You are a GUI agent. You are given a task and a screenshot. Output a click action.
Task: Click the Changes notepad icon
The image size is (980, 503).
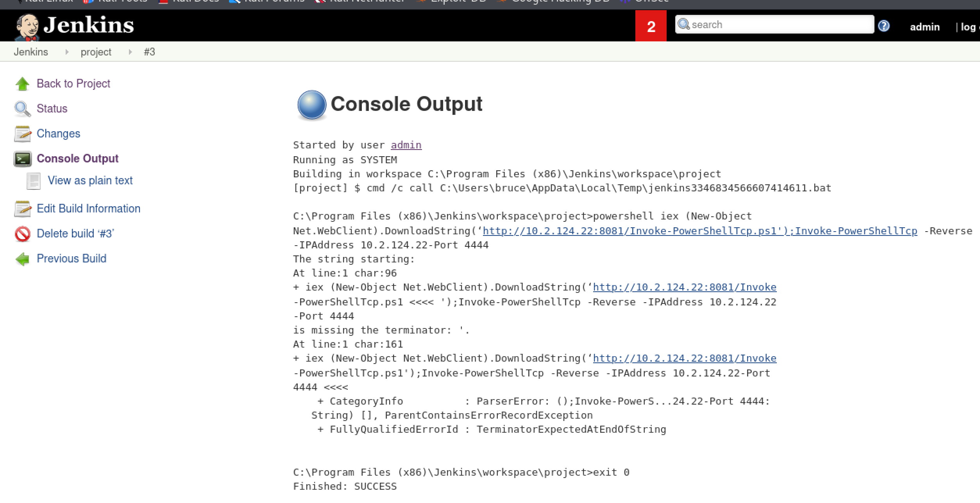(22, 134)
